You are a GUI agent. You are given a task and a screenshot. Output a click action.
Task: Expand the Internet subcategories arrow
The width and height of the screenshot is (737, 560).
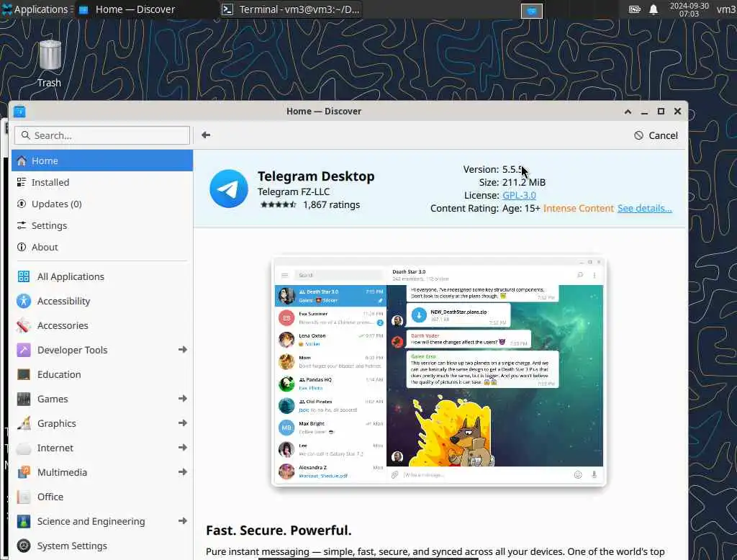pyautogui.click(x=183, y=447)
